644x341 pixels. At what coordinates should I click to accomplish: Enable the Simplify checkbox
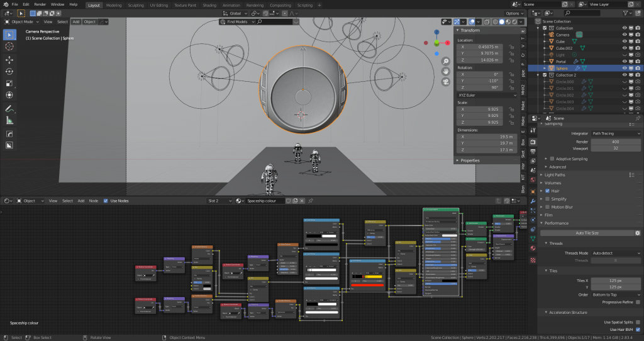548,199
